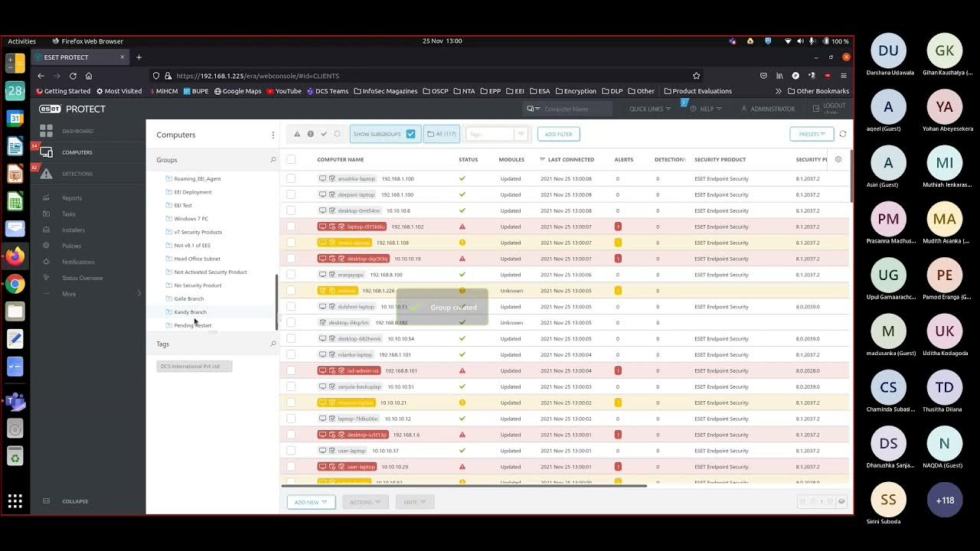Click the Logout button
980x551 pixels.
click(831, 108)
